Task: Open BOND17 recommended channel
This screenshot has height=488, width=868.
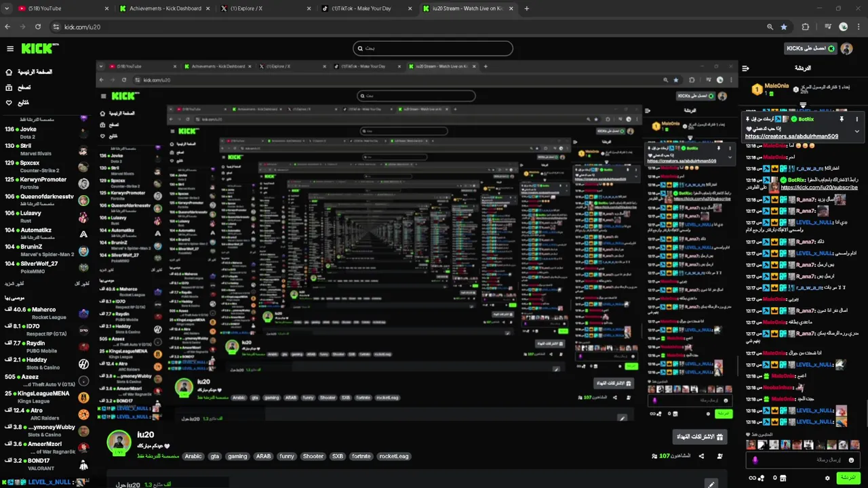Action: [46, 464]
